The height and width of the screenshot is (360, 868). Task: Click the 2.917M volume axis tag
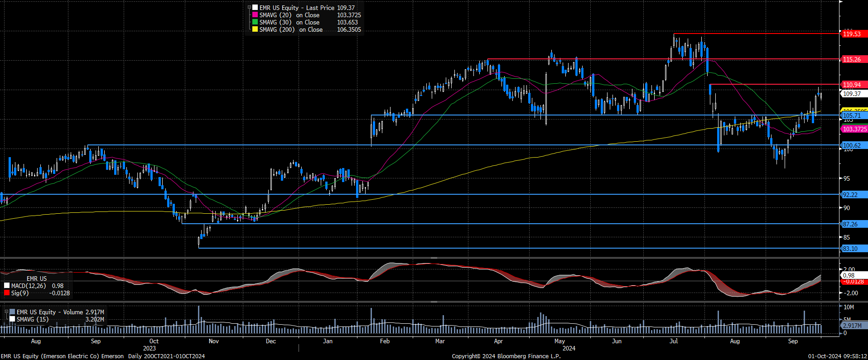[x=853, y=326]
